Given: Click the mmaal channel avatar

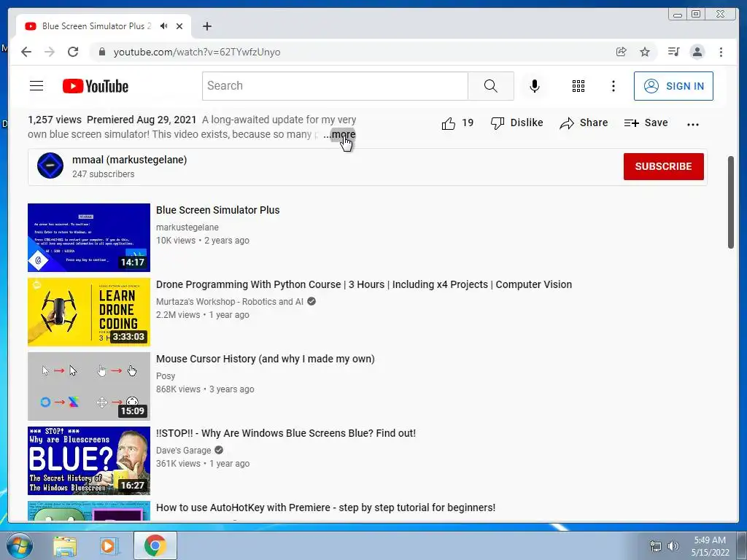Looking at the screenshot, I should 50,166.
